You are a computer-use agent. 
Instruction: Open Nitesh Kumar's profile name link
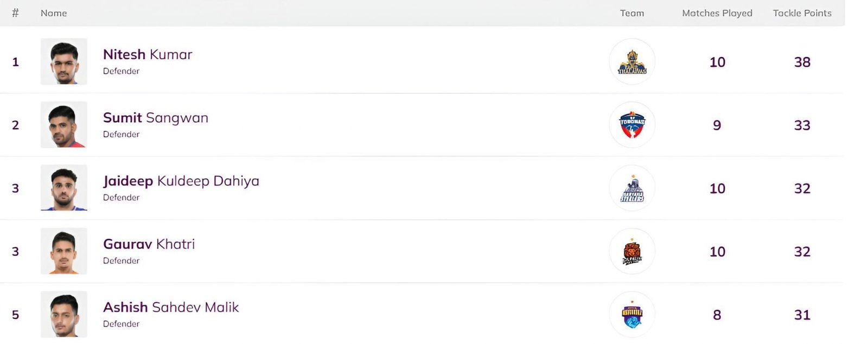(148, 55)
